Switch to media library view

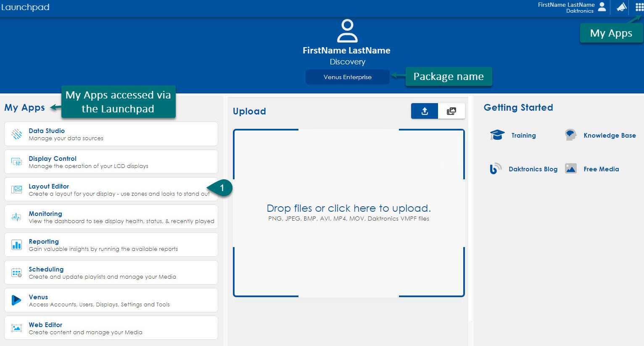coord(451,111)
